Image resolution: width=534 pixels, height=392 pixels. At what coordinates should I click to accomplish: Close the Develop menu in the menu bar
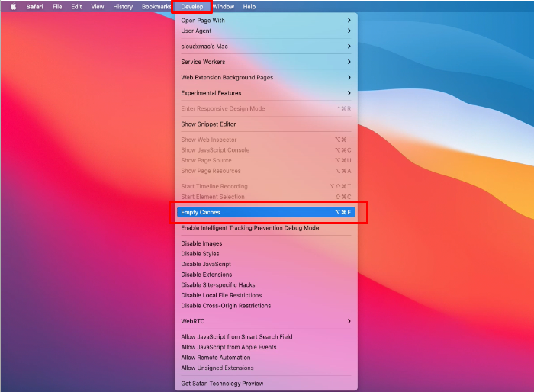point(192,6)
